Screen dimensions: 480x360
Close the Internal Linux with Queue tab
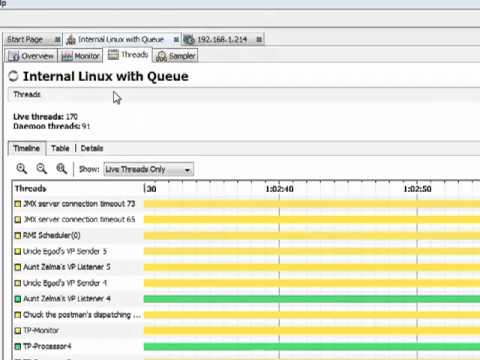pyautogui.click(x=176, y=40)
